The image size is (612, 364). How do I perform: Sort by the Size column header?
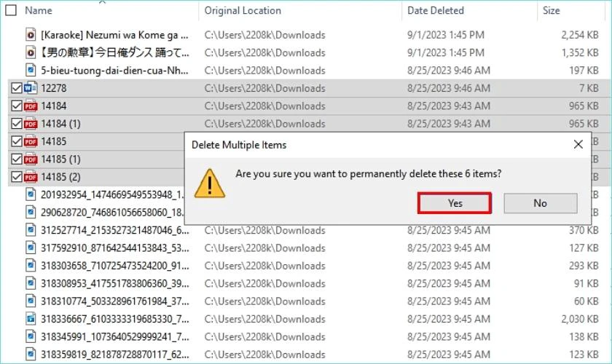coord(551,10)
